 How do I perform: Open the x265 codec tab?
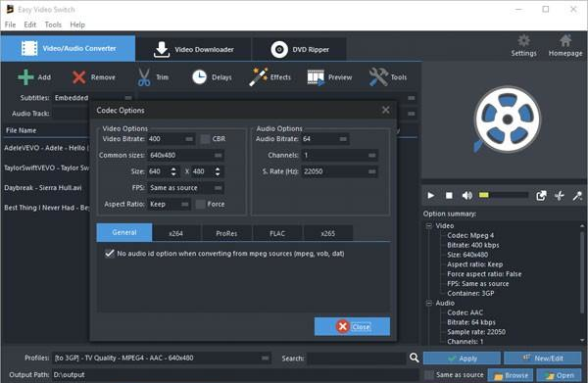(x=327, y=233)
